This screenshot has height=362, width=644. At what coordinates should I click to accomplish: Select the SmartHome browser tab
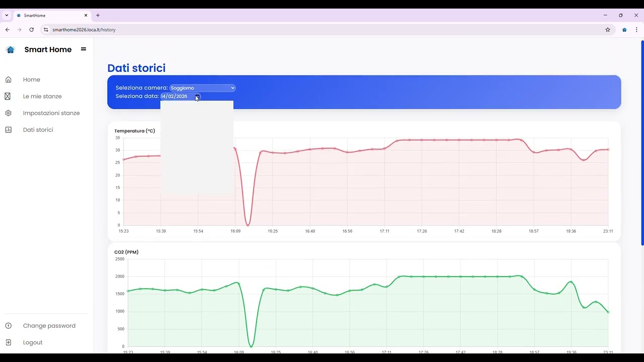click(x=51, y=16)
